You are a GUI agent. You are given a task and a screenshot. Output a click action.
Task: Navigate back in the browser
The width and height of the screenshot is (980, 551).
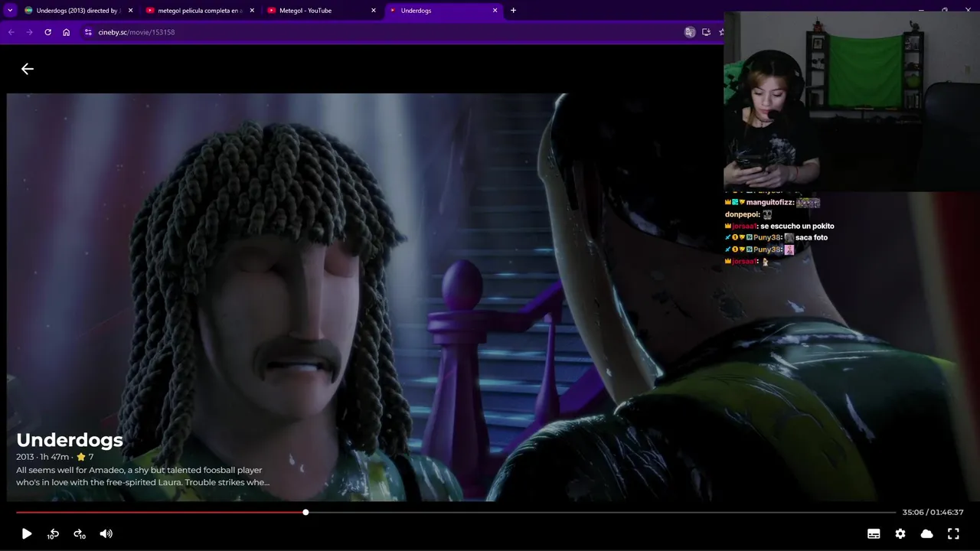(x=11, y=32)
